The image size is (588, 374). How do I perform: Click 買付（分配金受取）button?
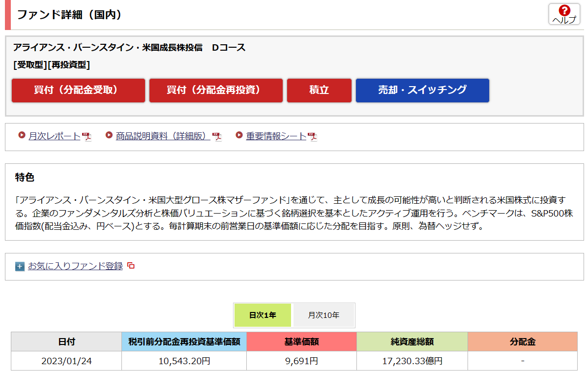tap(78, 91)
